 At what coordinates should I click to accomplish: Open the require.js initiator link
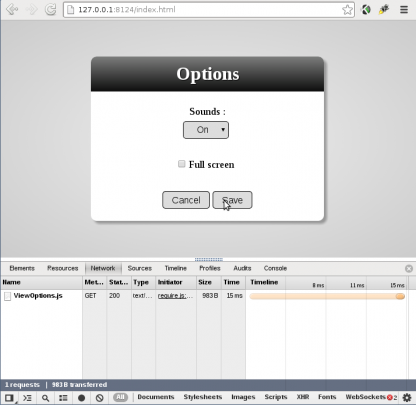[x=175, y=296]
